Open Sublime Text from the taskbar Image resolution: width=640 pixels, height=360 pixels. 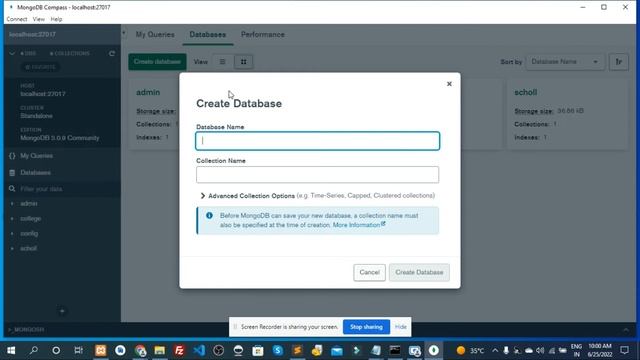pos(297,350)
